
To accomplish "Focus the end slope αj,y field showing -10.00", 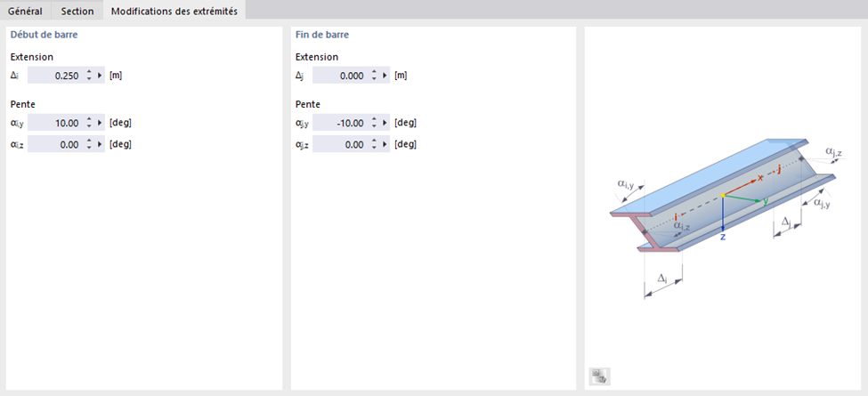I will [340, 123].
